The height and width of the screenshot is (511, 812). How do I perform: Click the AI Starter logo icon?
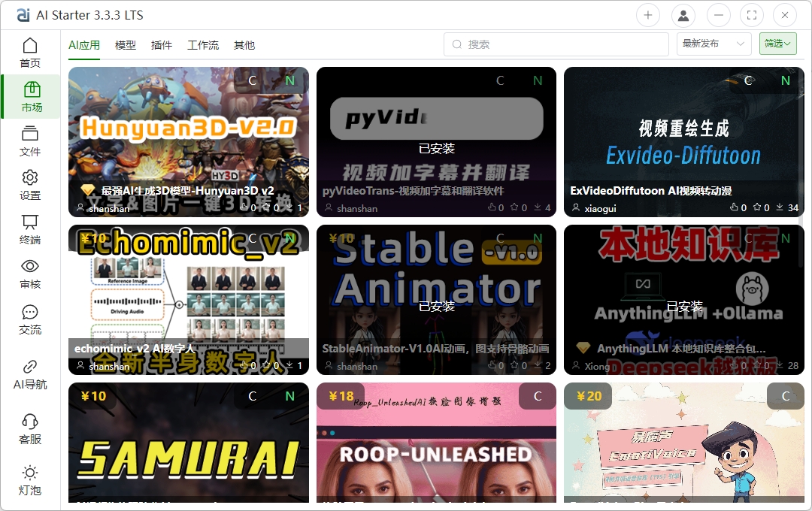[23, 15]
